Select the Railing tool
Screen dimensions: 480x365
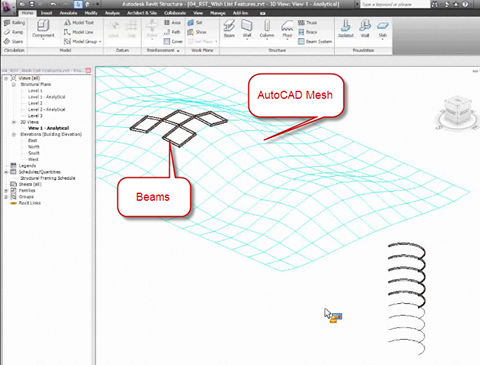pyautogui.click(x=14, y=23)
